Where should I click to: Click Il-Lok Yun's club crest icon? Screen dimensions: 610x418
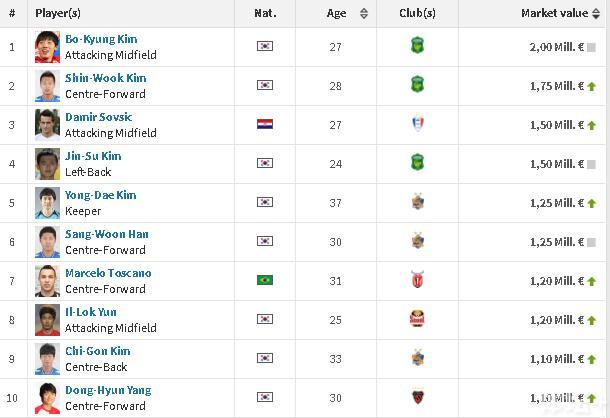417,320
